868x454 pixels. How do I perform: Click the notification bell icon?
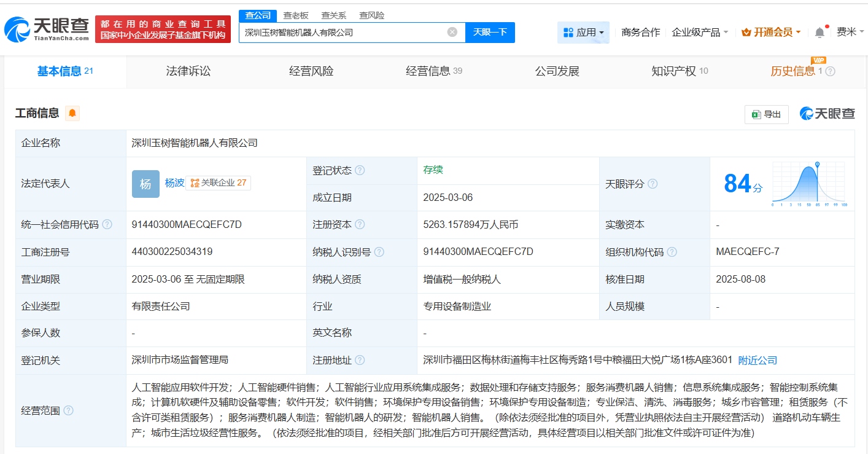(819, 31)
